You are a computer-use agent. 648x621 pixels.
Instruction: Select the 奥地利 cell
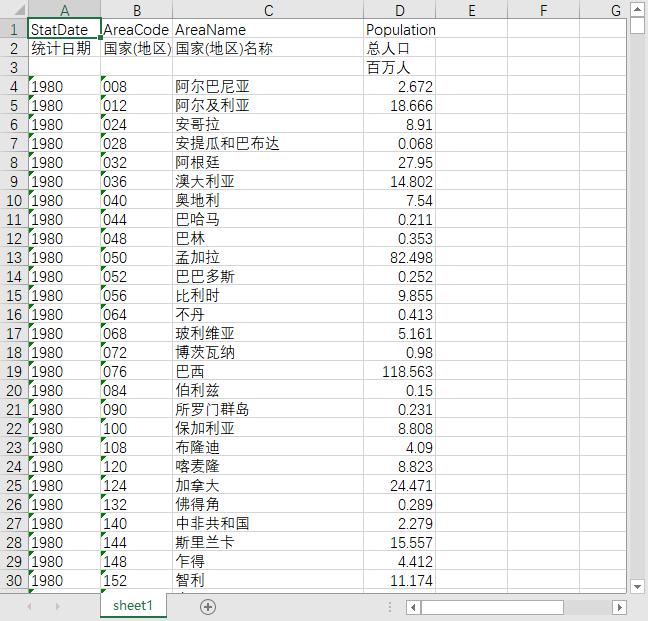pyautogui.click(x=268, y=200)
